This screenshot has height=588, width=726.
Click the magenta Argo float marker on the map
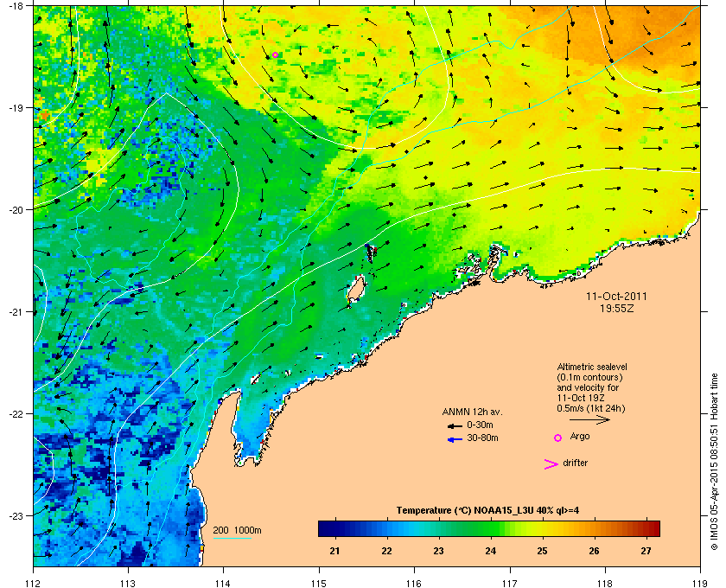tap(275, 54)
